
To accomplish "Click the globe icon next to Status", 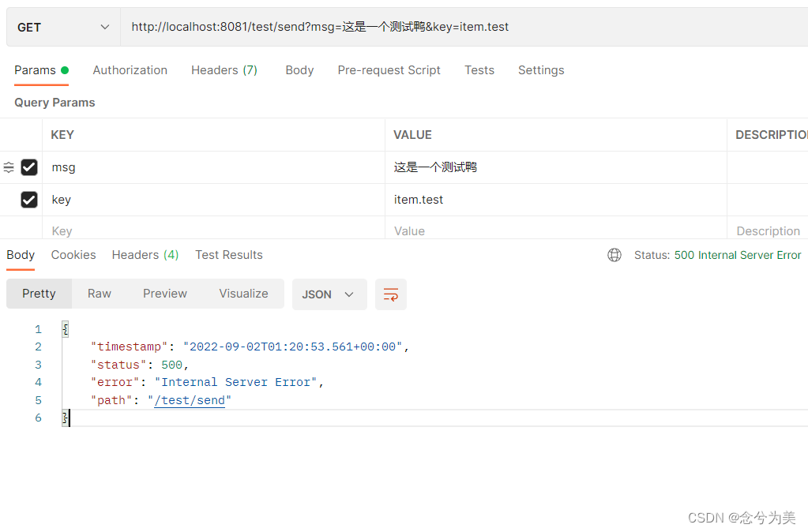I will 614,255.
